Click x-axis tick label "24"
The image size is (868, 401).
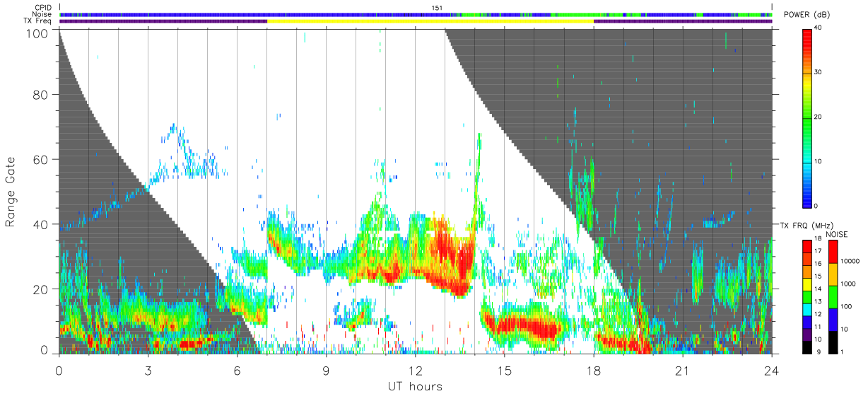(771, 371)
